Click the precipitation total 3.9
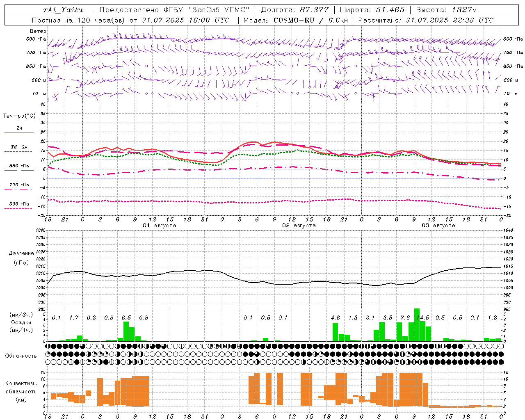 [x=388, y=318]
